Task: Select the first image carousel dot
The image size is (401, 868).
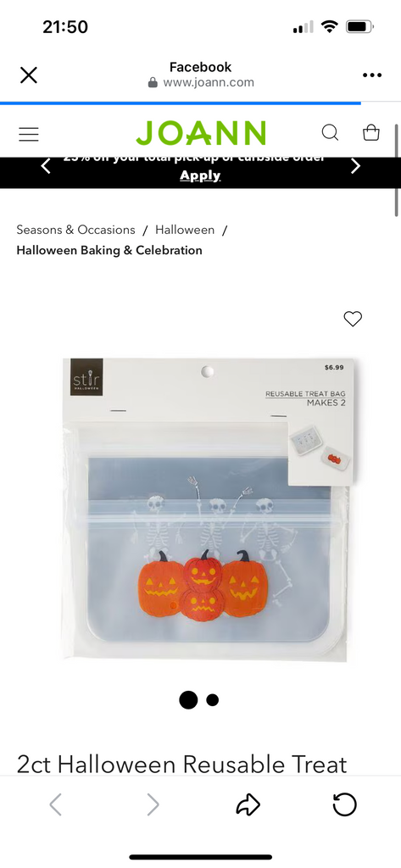Action: pos(188,700)
